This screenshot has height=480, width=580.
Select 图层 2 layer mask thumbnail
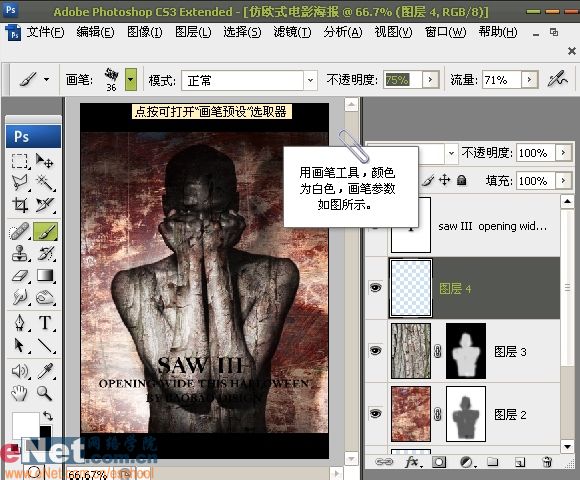[x=466, y=414]
